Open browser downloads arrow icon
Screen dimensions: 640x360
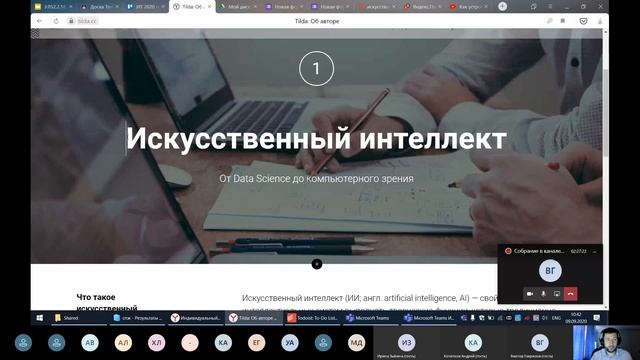click(x=600, y=21)
